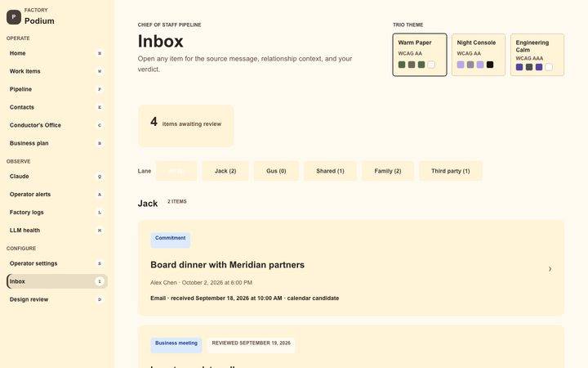Click Engineering Calm's dark gray swatch

[x=529, y=67]
